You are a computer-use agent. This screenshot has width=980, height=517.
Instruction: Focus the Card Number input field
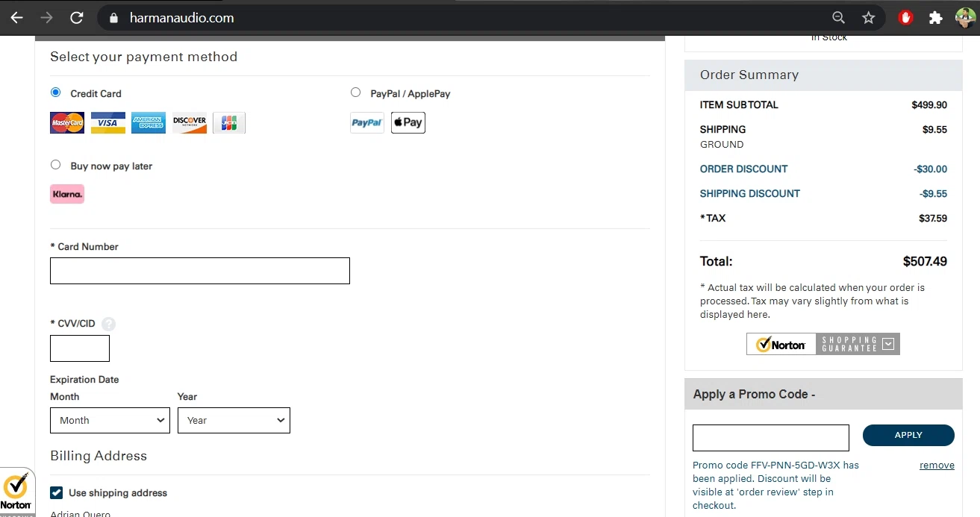click(x=199, y=271)
